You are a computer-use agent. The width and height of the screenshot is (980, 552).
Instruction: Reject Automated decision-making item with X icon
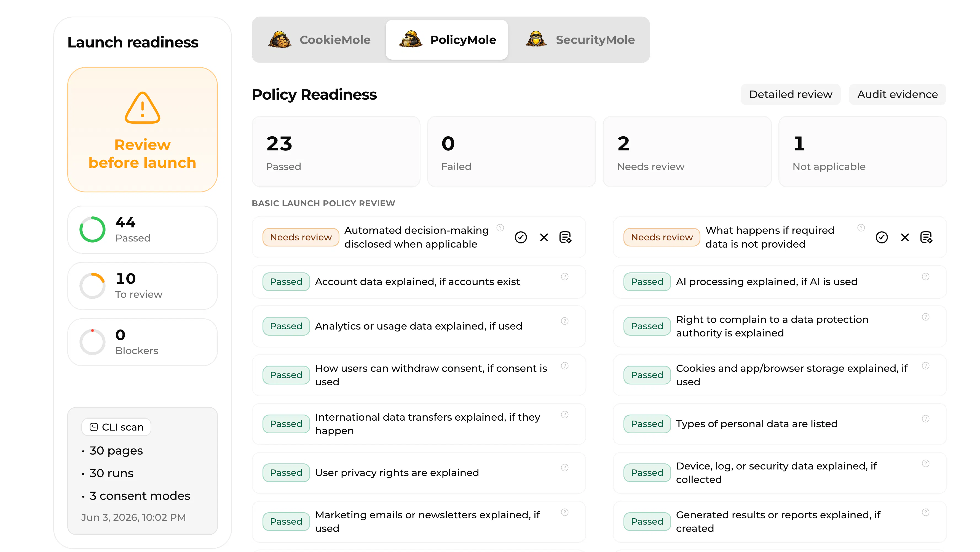[x=544, y=237]
